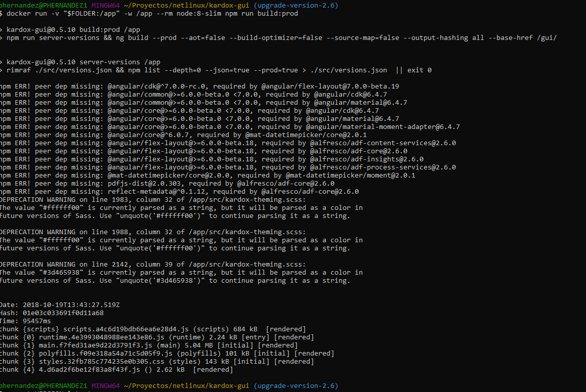The height and width of the screenshot is (392, 586).
Task: Select the '5.04 MB' main chunk size
Action: pyautogui.click(x=199, y=345)
